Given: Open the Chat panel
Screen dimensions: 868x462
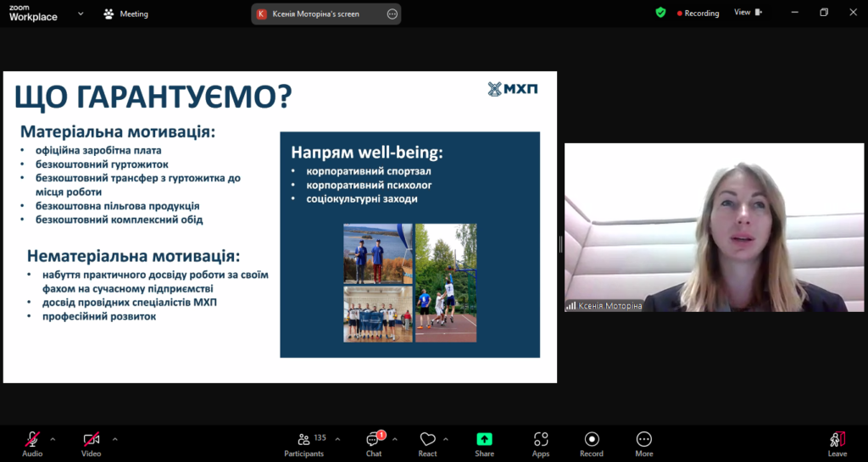Looking at the screenshot, I should 374,443.
